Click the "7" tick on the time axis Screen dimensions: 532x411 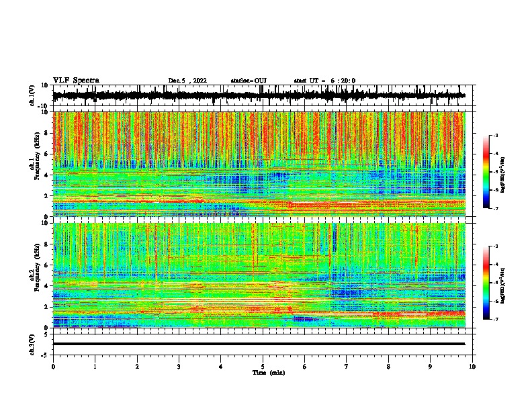(347, 367)
